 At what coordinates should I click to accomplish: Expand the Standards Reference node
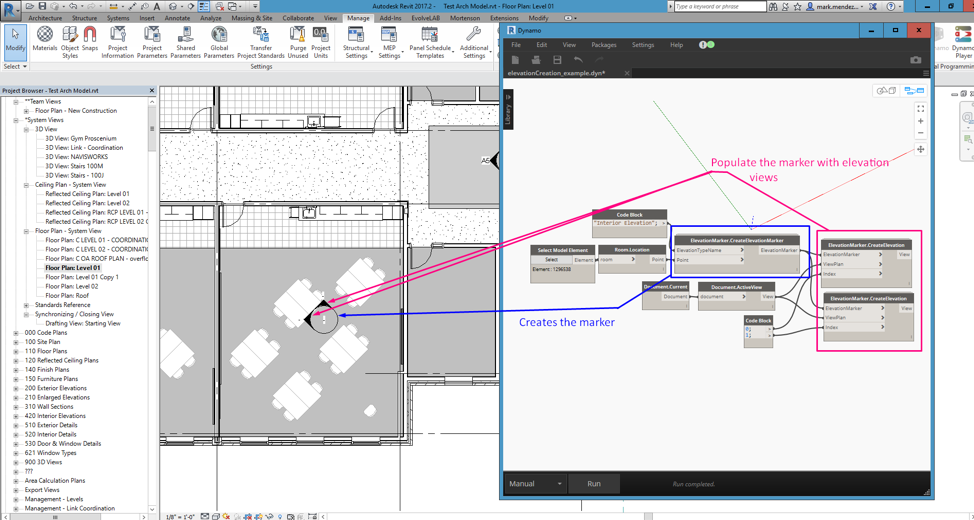pyautogui.click(x=27, y=305)
